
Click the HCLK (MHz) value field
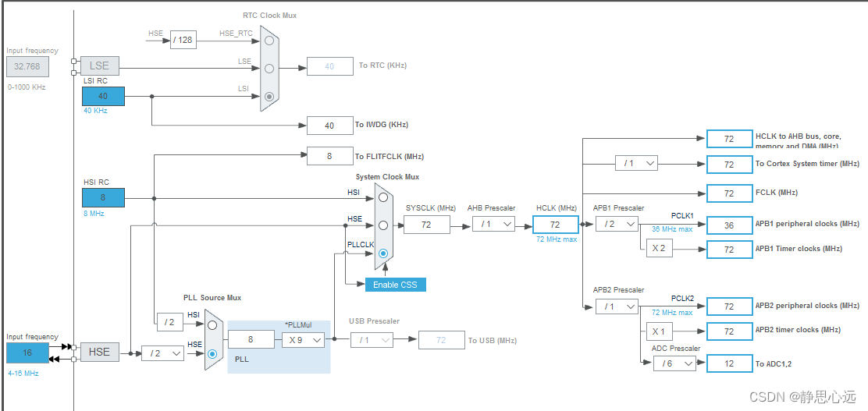tap(555, 225)
